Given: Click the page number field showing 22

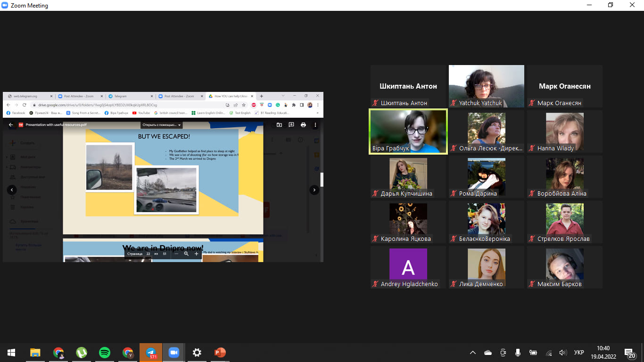Looking at the screenshot, I should [x=148, y=254].
